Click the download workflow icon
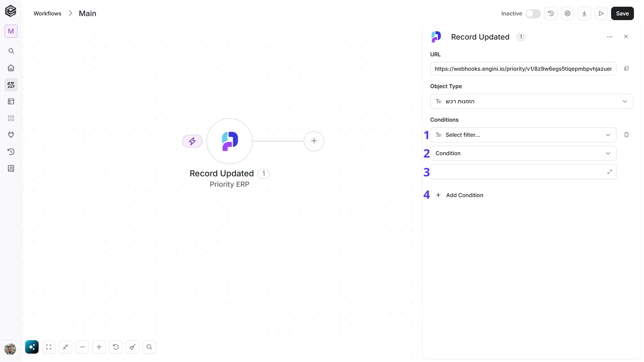The height and width of the screenshot is (362, 644). coord(584,13)
